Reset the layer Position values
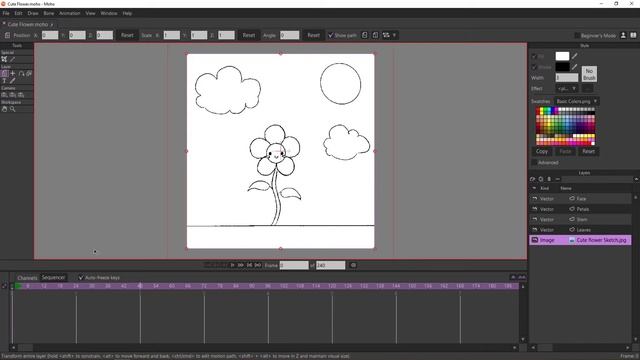This screenshot has width=640, height=360. [127, 35]
